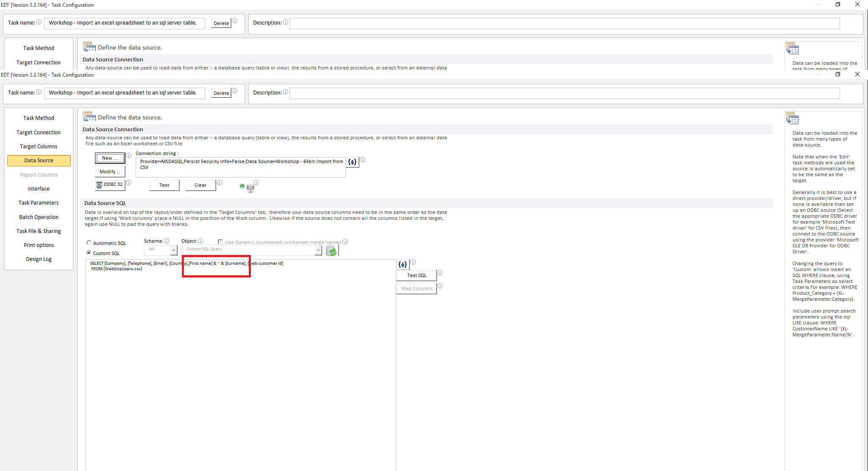Select the Automatic SQL radio button
The width and height of the screenshot is (868, 471).
[x=89, y=243]
